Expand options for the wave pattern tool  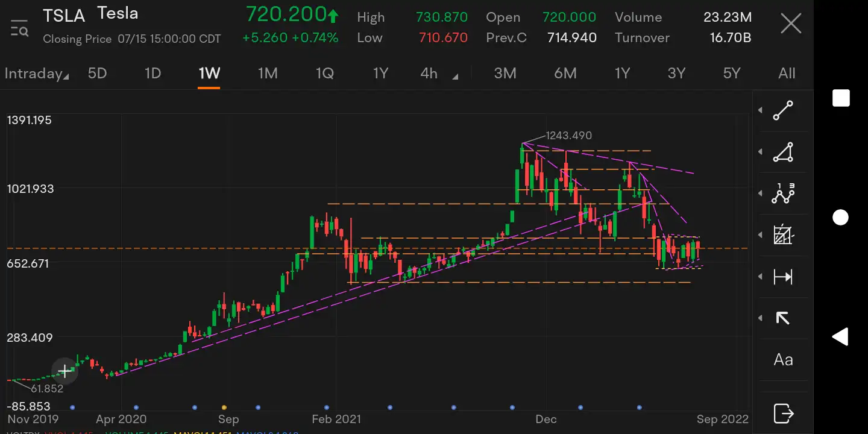click(760, 193)
